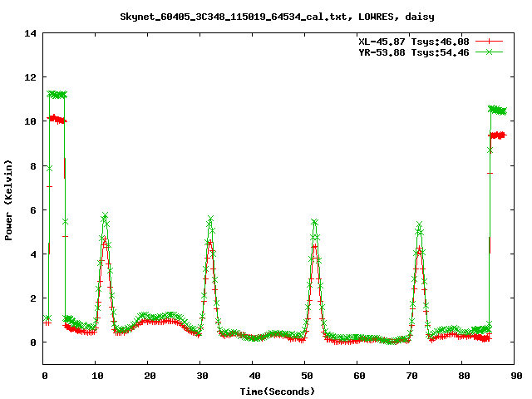This screenshot has height=399, width=532.
Task: Click y-axis tick label 10
Action: point(30,121)
